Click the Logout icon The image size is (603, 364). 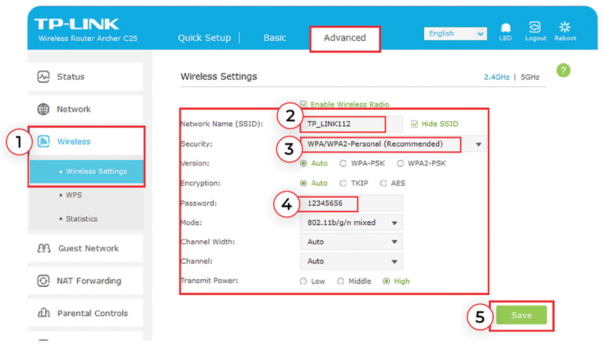pos(535,28)
